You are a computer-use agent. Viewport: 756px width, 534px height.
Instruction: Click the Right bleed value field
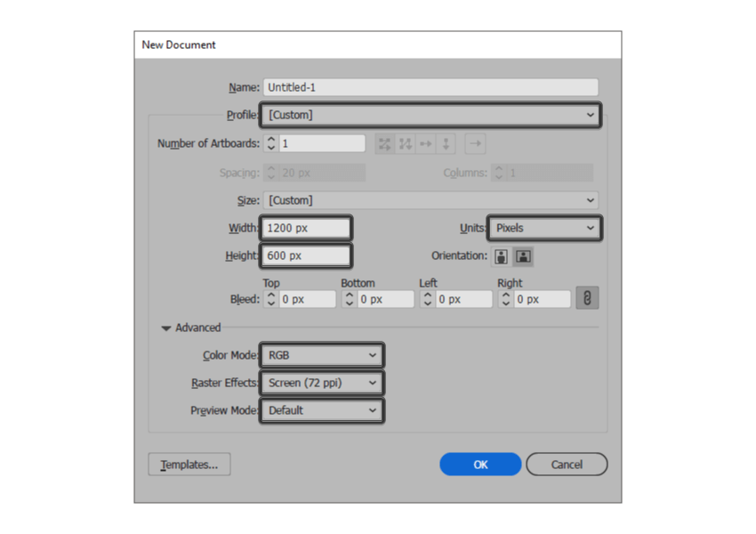point(542,299)
